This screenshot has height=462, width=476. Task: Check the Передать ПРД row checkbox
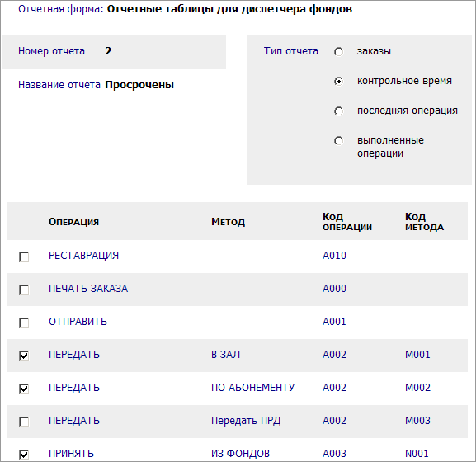click(x=24, y=422)
